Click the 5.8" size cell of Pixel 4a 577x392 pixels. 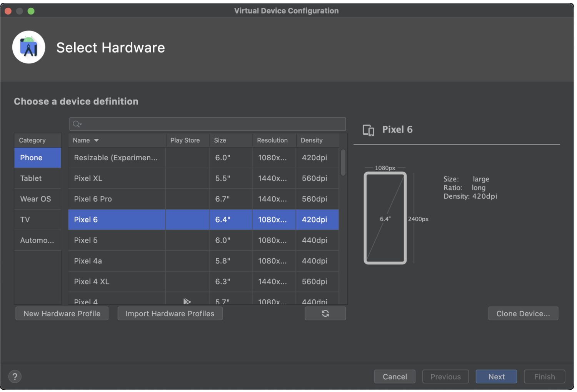(231, 261)
